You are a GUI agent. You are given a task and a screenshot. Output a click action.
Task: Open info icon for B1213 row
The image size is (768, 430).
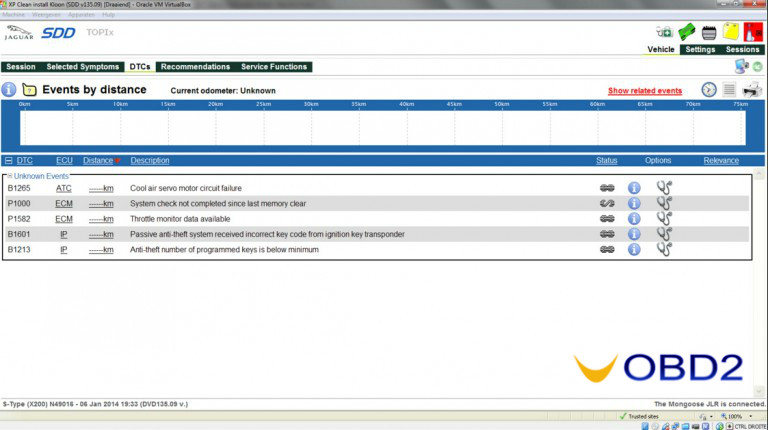pos(634,250)
